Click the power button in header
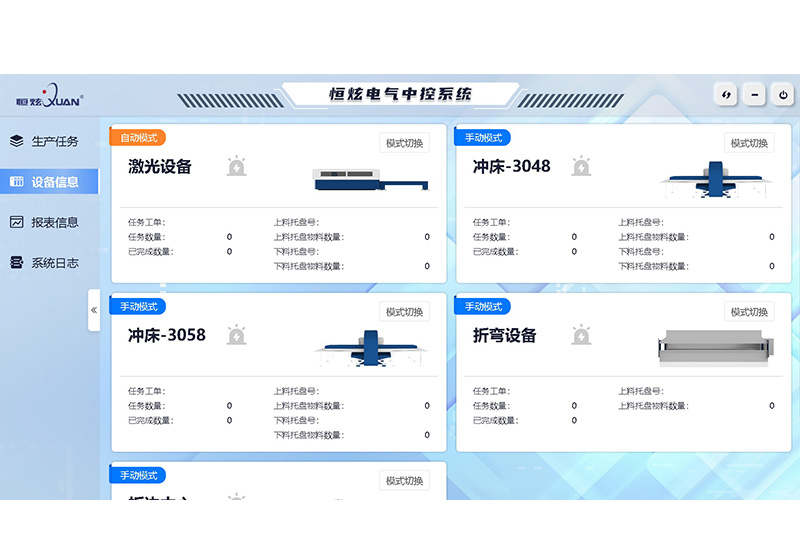The width and height of the screenshot is (800, 560). [783, 95]
